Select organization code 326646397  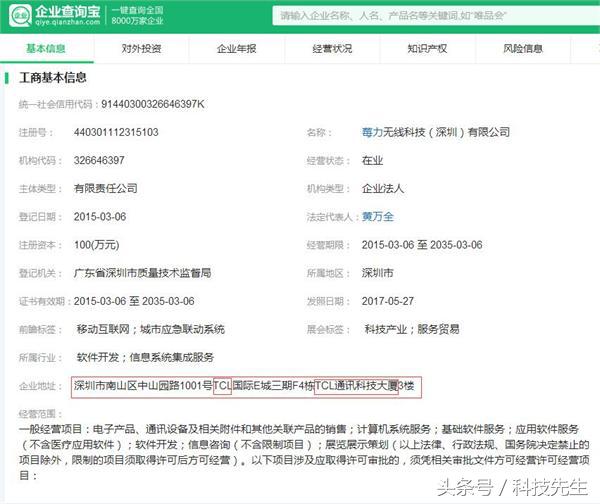(99, 160)
